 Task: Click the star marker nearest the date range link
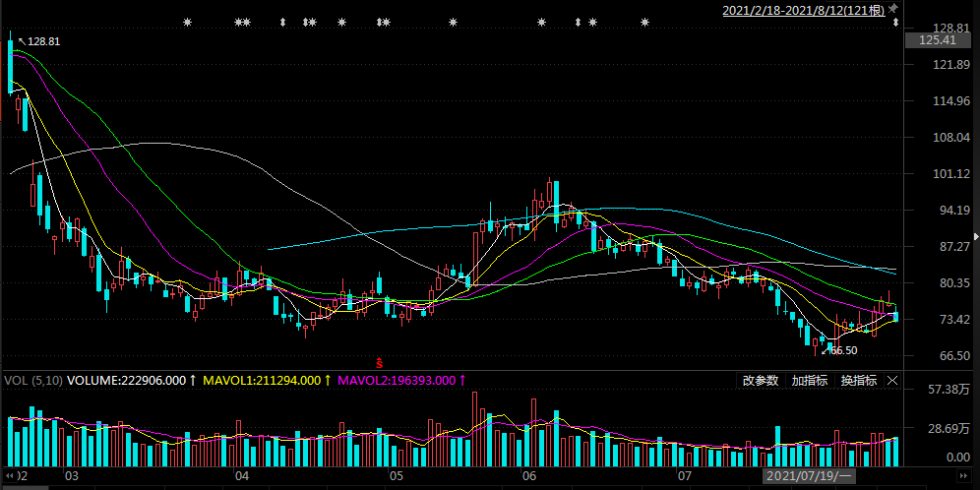(645, 23)
